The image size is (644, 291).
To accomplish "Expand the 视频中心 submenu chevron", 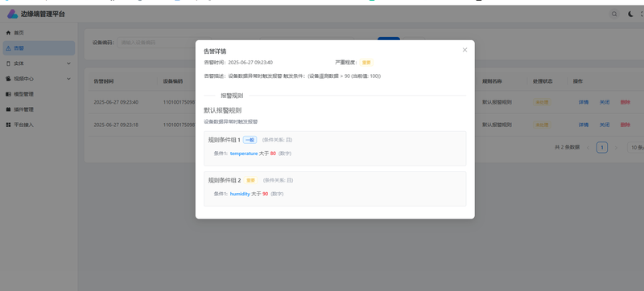I will (x=68, y=79).
